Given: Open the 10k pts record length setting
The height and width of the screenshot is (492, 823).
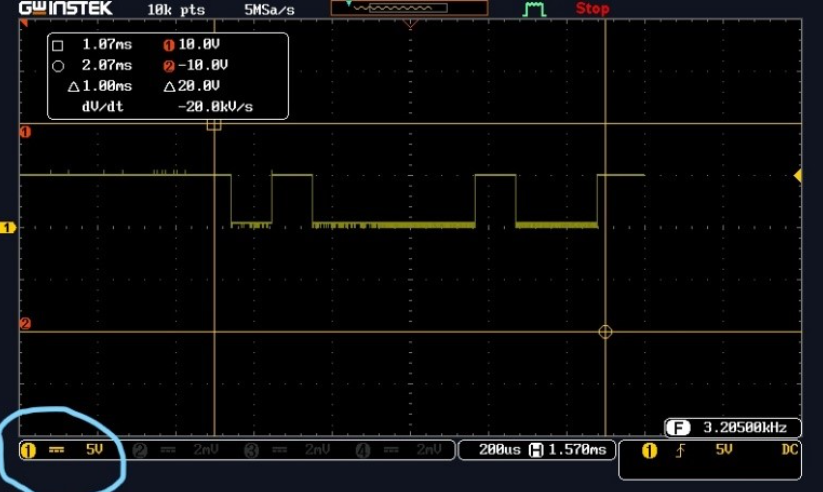Looking at the screenshot, I should (176, 9).
